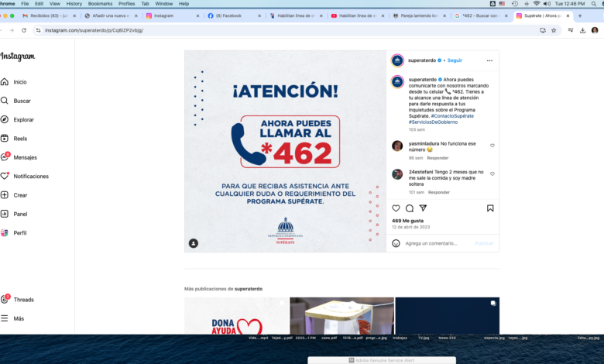The width and height of the screenshot is (604, 364).
Task: Open the Perfil avatar icon
Action: tap(5, 232)
